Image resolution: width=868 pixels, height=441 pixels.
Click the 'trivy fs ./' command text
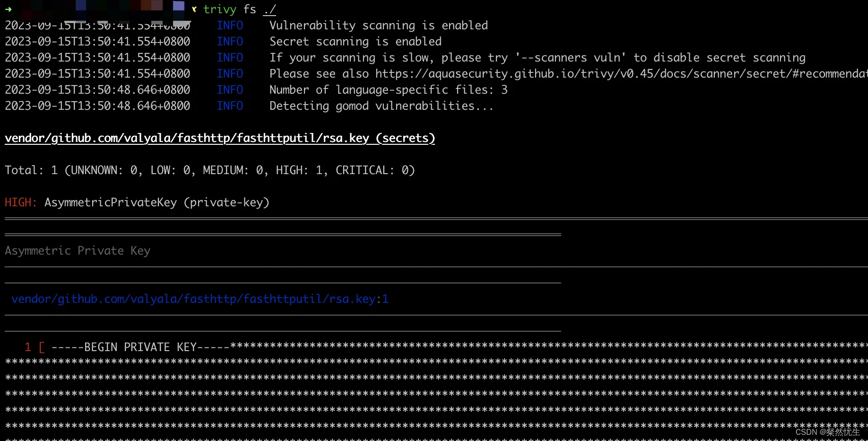[240, 9]
